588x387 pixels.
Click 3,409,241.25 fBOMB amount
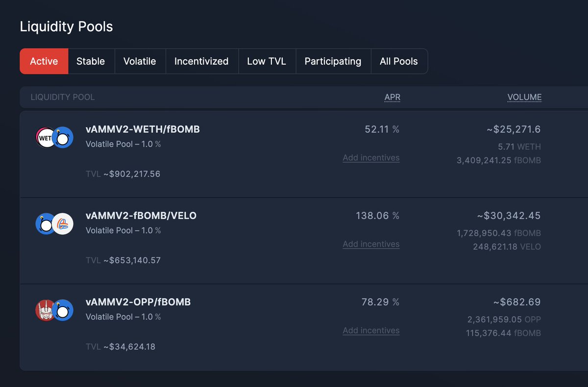[499, 160]
